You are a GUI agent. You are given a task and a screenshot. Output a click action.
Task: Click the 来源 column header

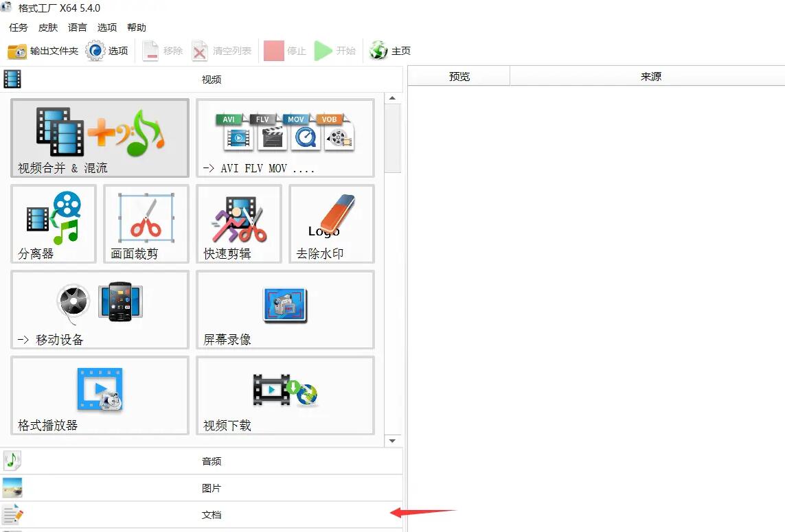(x=650, y=77)
